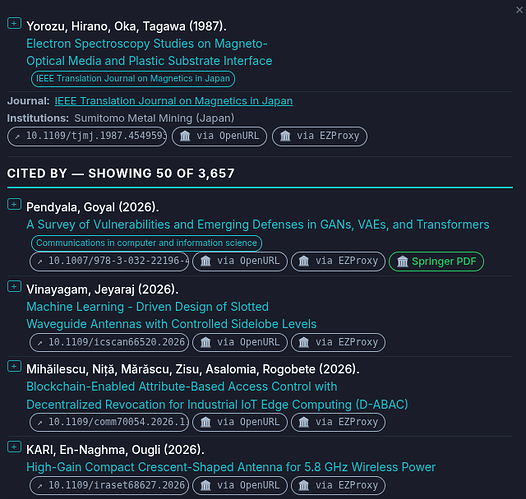The image size is (526, 499).
Task: Open via EZProxy for Crescent-Shaped Antenna paper
Action: [x=338, y=485]
